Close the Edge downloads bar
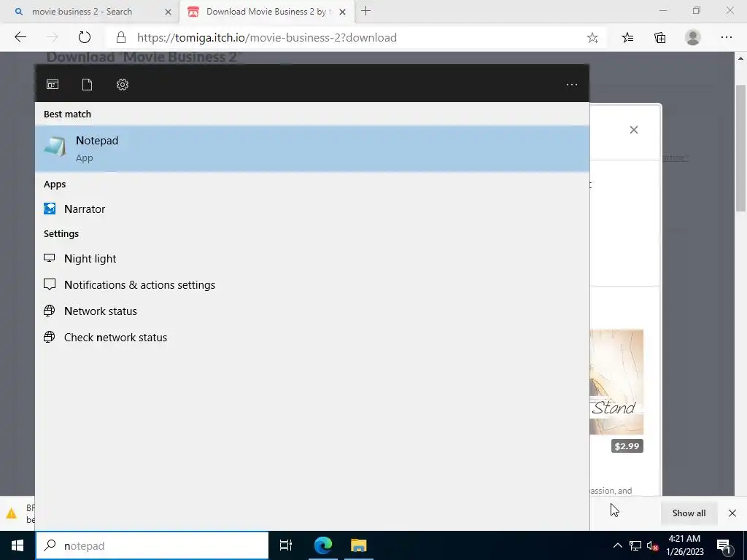This screenshot has width=747, height=560. (x=732, y=513)
